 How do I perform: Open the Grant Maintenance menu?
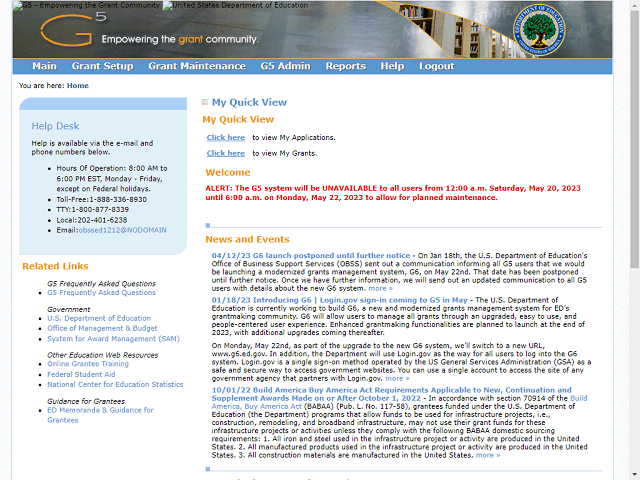tap(197, 66)
